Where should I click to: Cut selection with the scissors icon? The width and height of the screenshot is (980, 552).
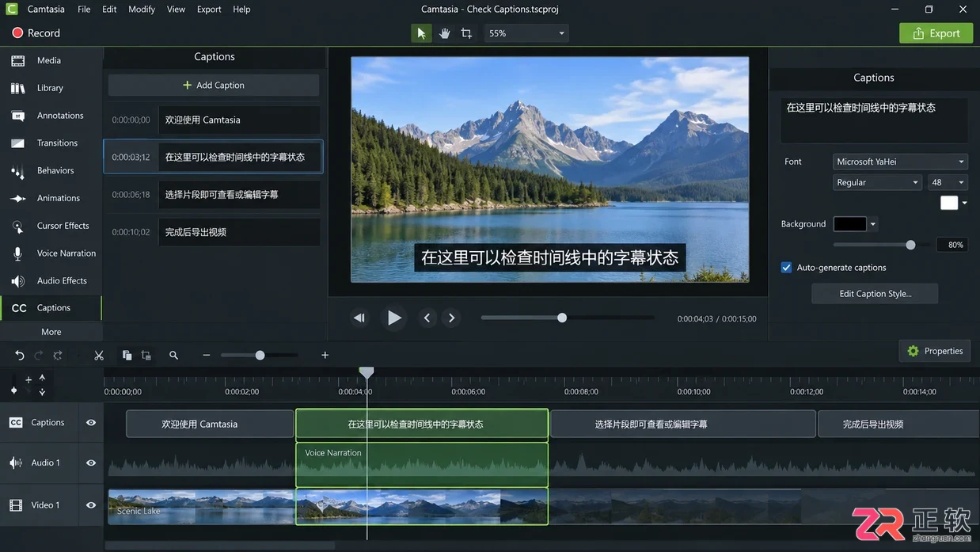tap(99, 356)
